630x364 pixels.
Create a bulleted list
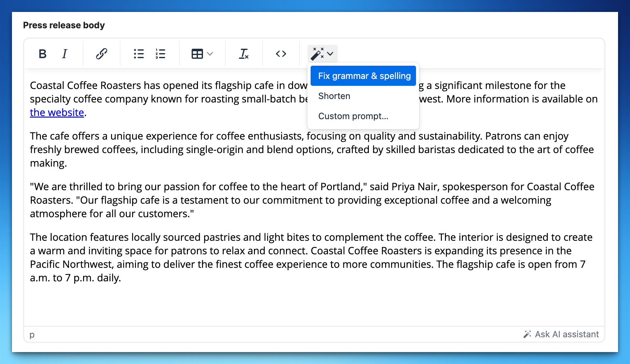(139, 54)
